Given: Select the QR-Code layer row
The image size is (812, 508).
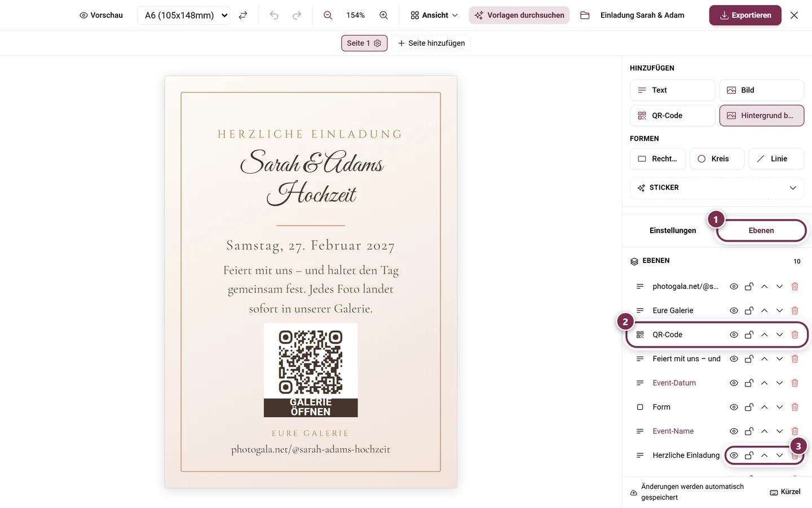Looking at the screenshot, I should tap(717, 335).
